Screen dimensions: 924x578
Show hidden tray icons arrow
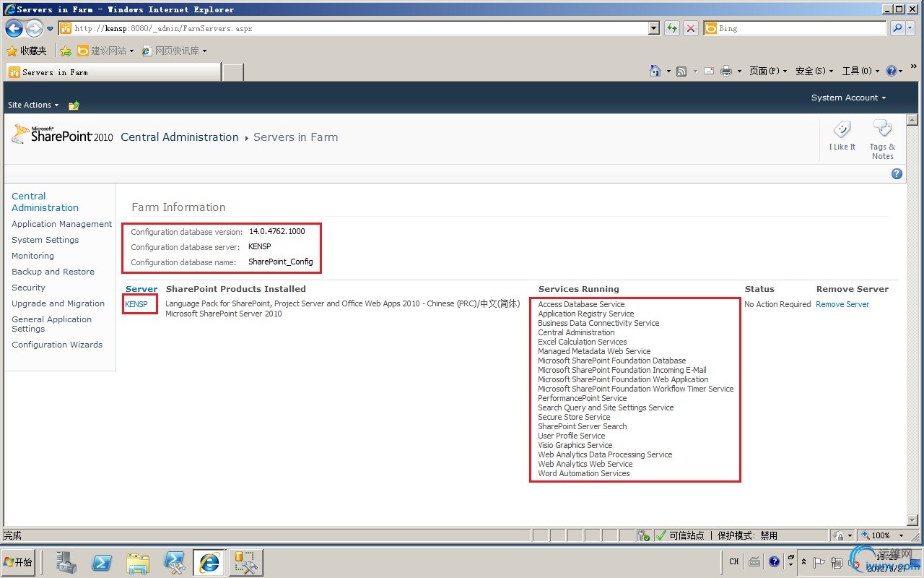tap(804, 561)
